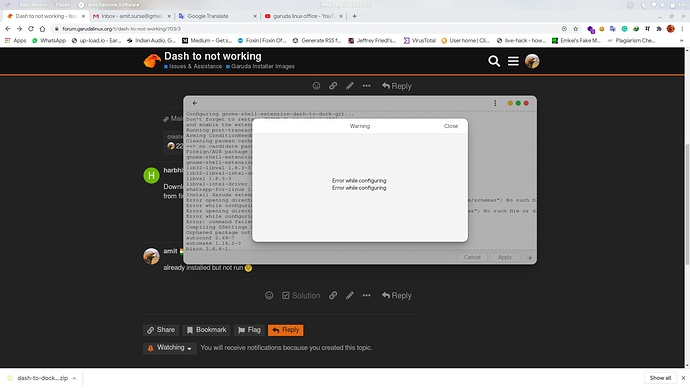The image size is (690, 388).
Task: Reload the page in Chrome
Action: point(31,29)
